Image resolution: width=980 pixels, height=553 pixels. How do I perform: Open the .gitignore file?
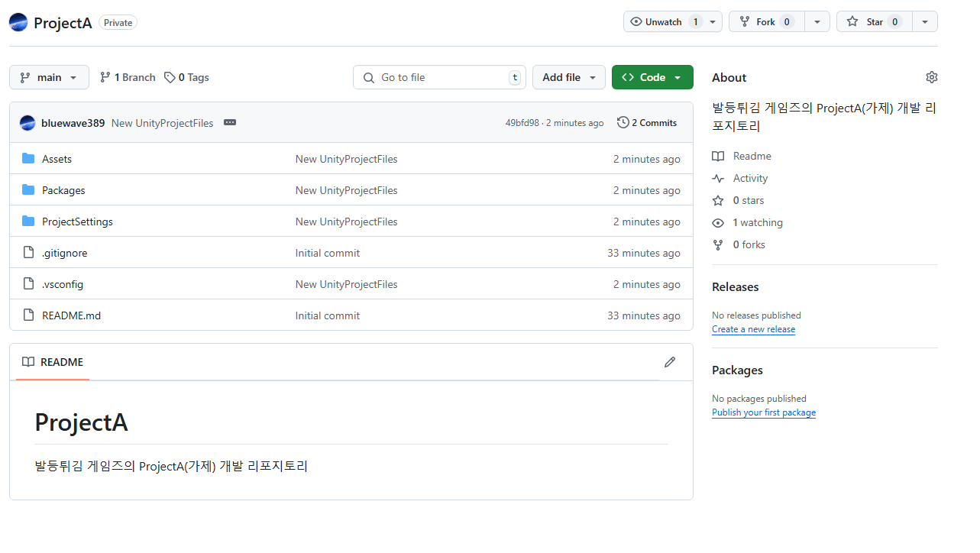click(64, 253)
